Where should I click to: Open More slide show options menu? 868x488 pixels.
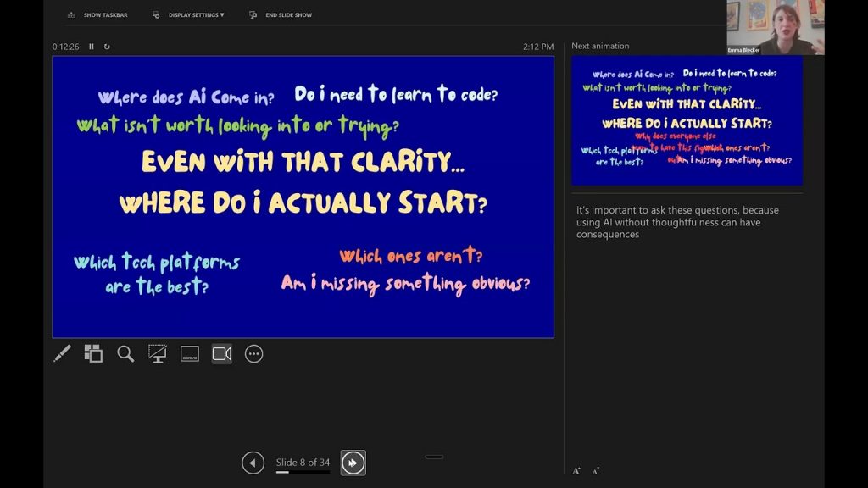(x=254, y=354)
